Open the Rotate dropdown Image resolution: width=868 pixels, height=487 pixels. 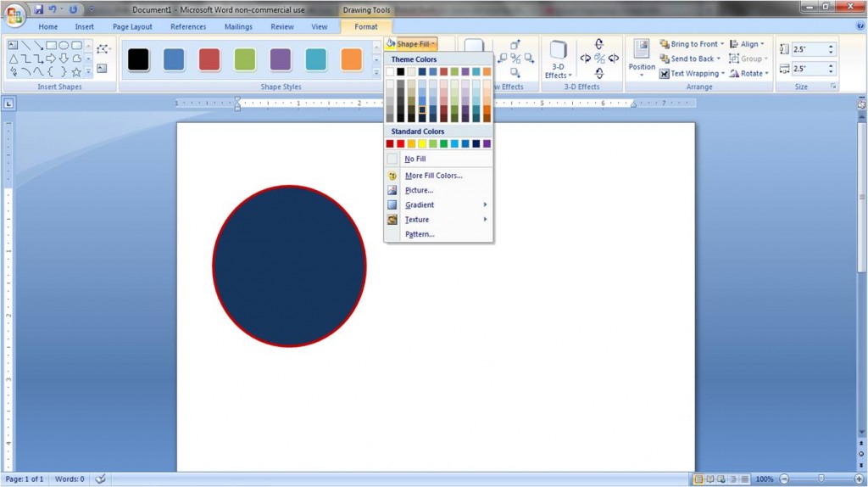pos(749,73)
